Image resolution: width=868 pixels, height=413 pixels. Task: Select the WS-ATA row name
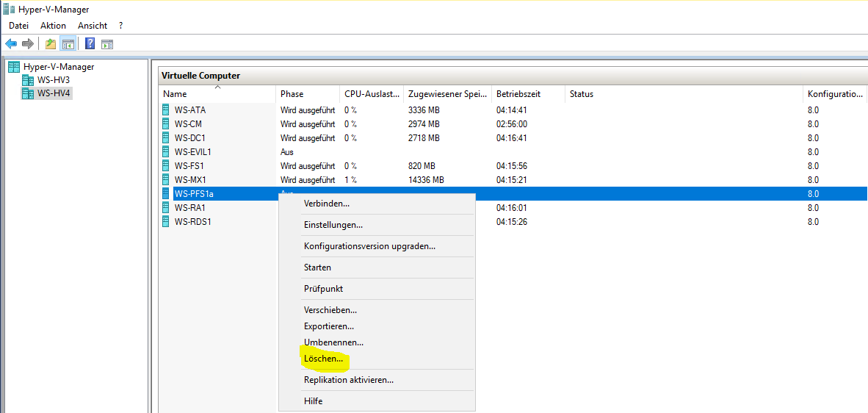coord(190,109)
